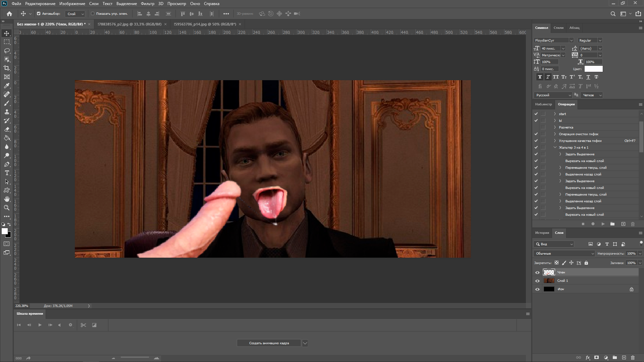Click the Создать анимацию кадра button
Viewport: 644px width, 362px height.
pyautogui.click(x=269, y=343)
